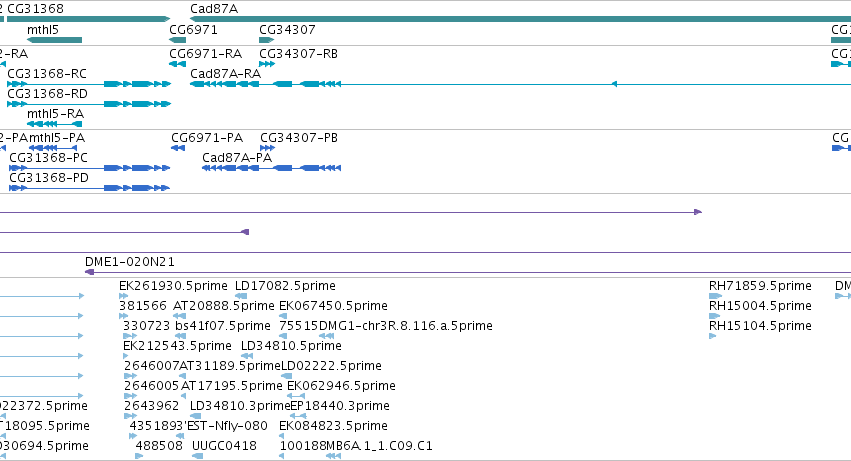The height and width of the screenshot is (461, 851).
Task: Open the 3'EST-Nfly-080 label
Action: pos(224,426)
